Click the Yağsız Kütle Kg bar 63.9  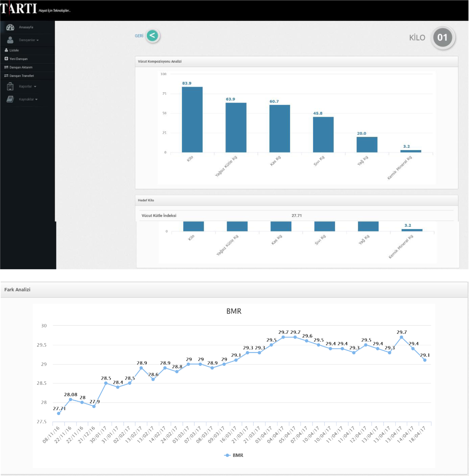236,127
